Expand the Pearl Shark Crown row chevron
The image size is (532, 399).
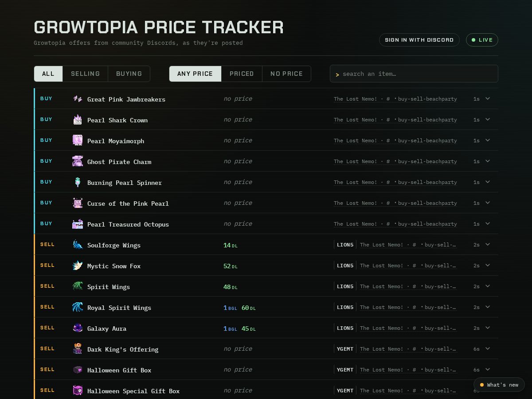[488, 119]
